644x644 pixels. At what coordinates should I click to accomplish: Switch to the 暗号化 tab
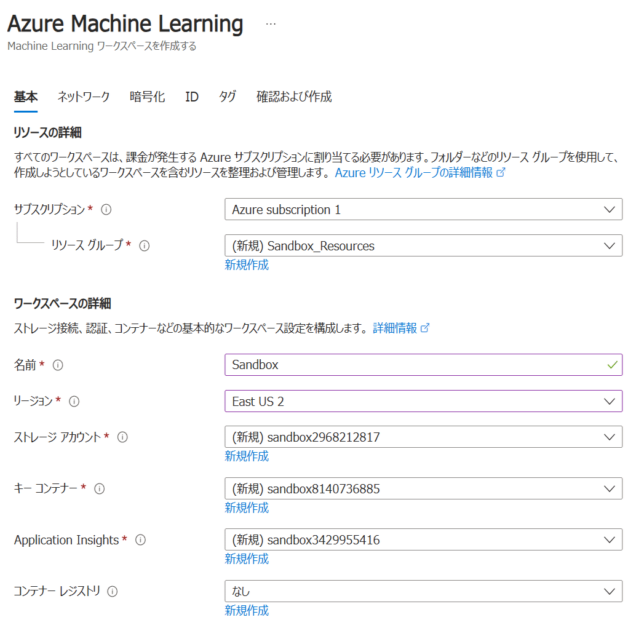pos(147,97)
